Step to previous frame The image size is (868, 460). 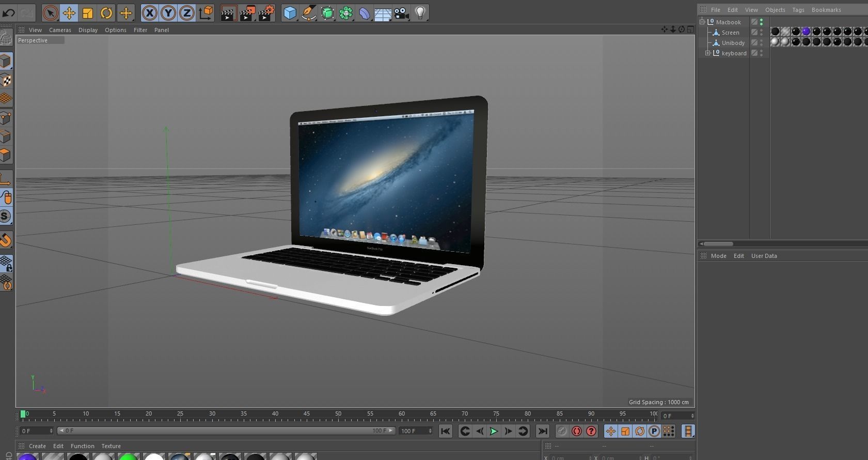coord(480,431)
